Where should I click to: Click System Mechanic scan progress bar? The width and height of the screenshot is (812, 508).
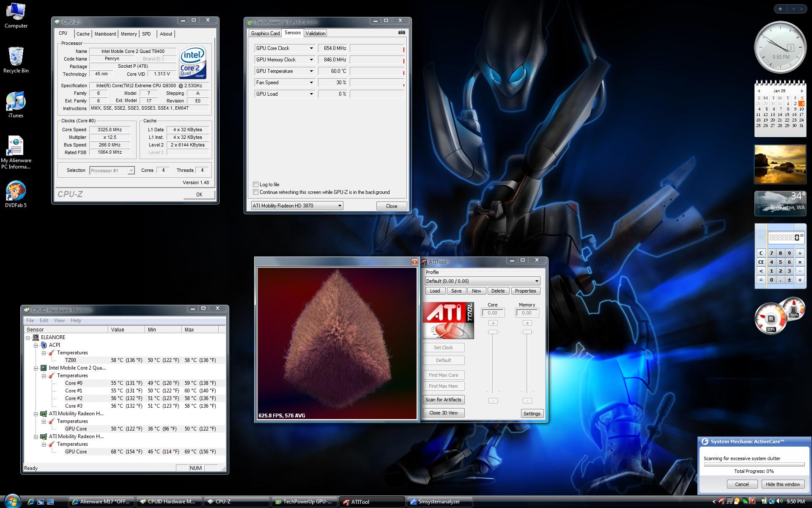[x=754, y=464]
